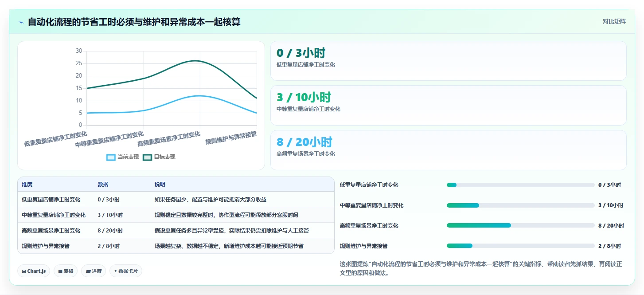This screenshot has height=295, width=644.
Task: Click the dark green 目标表现 line peak
Action: point(196,61)
